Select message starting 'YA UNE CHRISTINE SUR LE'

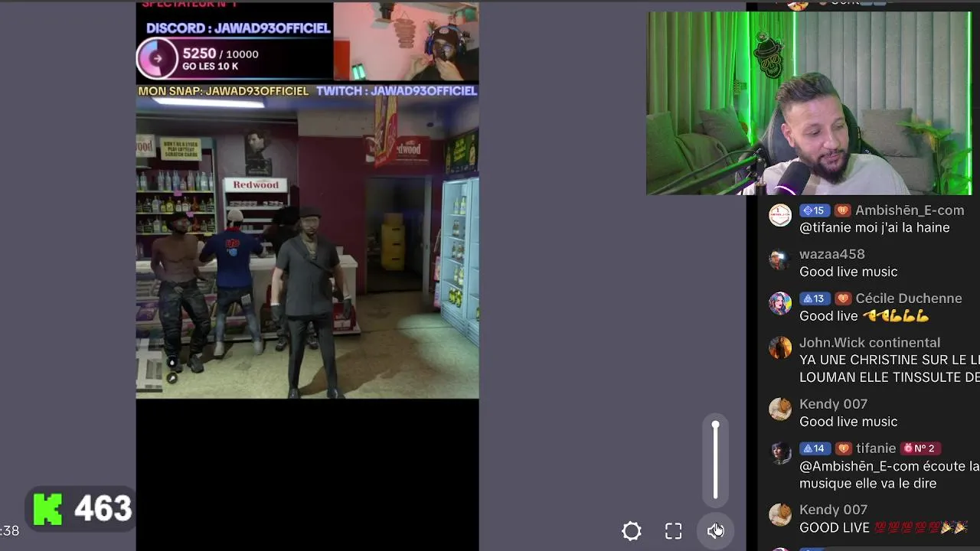click(890, 369)
